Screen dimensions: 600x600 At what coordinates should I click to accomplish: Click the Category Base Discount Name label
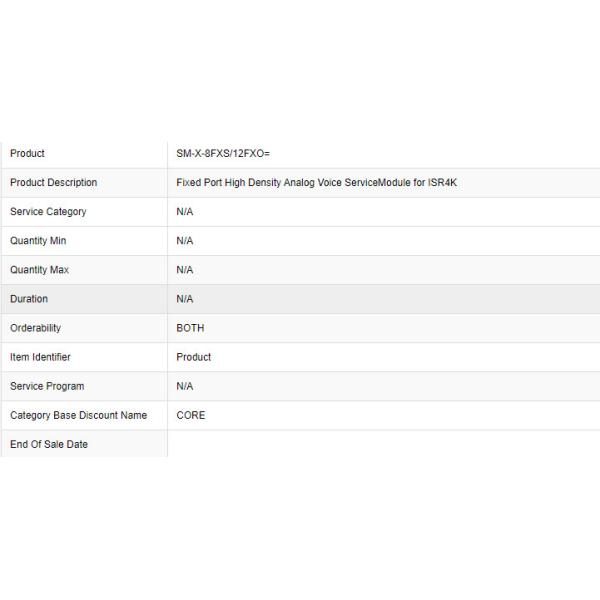[x=78, y=415]
